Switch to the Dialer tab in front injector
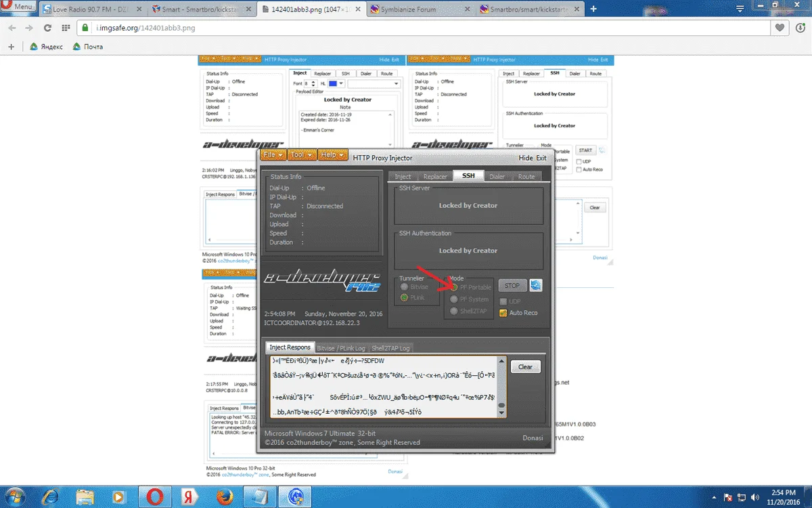812x508 pixels. click(497, 176)
